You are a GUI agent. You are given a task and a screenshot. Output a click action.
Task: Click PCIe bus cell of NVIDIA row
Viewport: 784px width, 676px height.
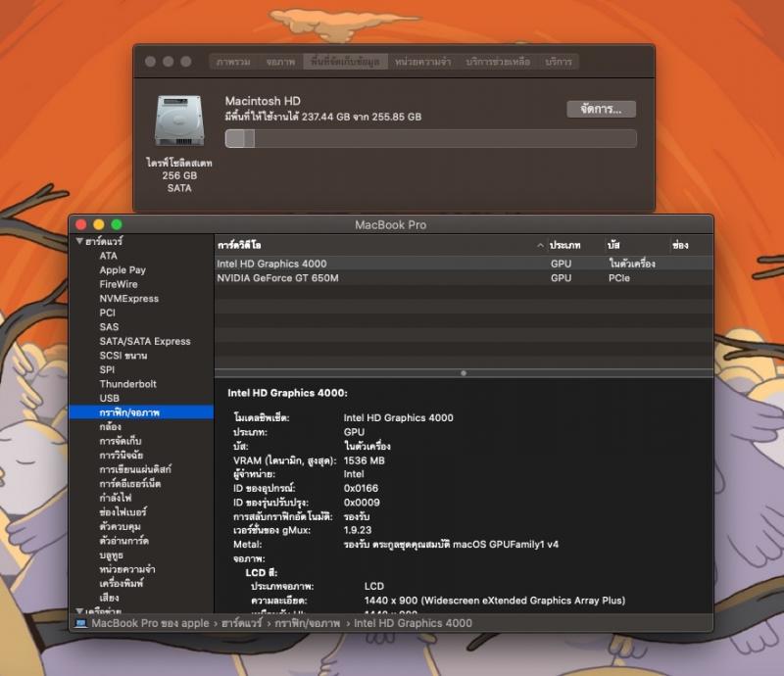[619, 278]
